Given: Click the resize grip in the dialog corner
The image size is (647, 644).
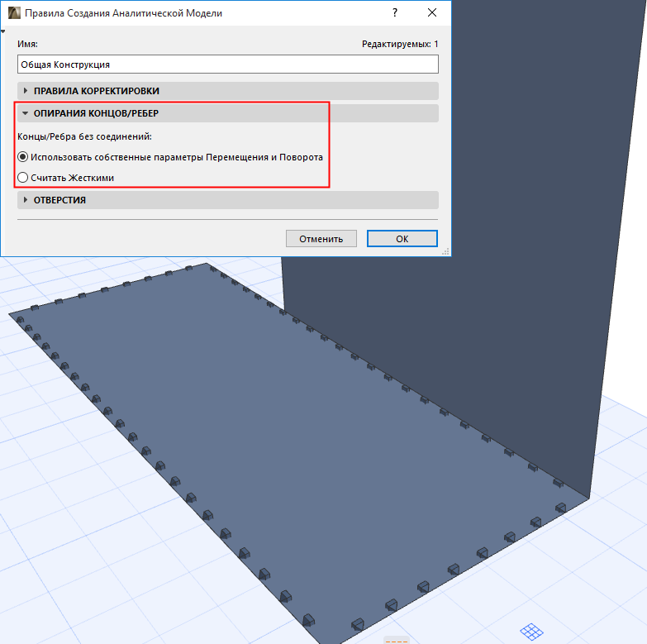Looking at the screenshot, I should [x=445, y=251].
